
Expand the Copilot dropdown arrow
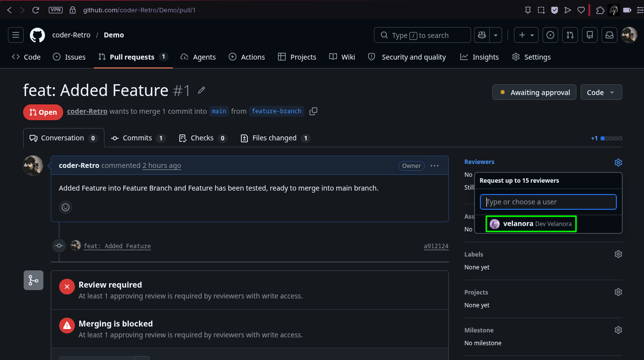click(496, 35)
